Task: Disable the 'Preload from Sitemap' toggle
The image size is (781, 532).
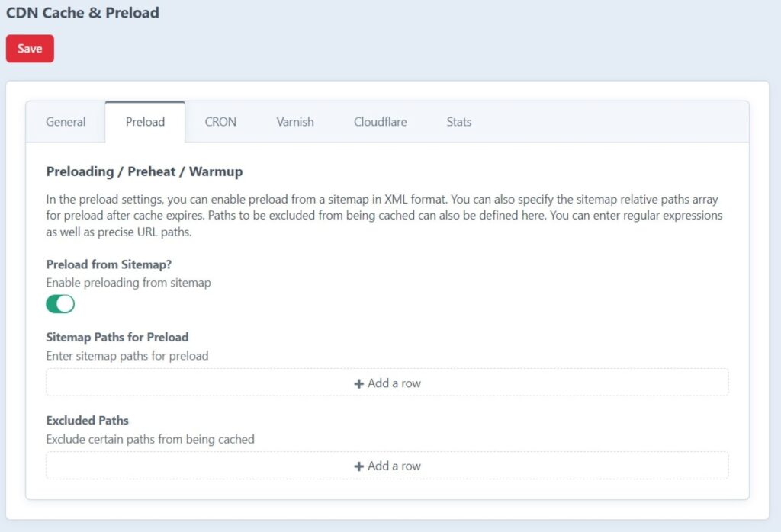Action: pos(60,303)
